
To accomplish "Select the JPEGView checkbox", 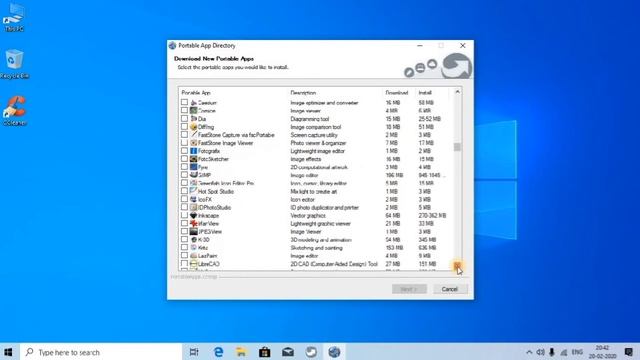I will (x=184, y=231).
